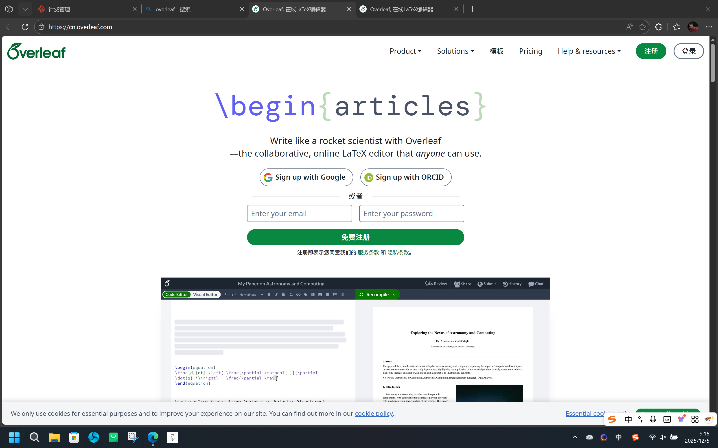Expand the Help & resources dropdown

(x=589, y=51)
